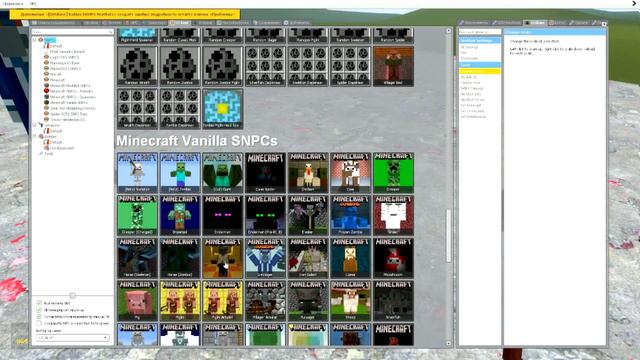This screenshot has height=360, width=640.
Task: Click the scroll-down arrow of NPC grid
Action: pyautogui.click(x=449, y=343)
